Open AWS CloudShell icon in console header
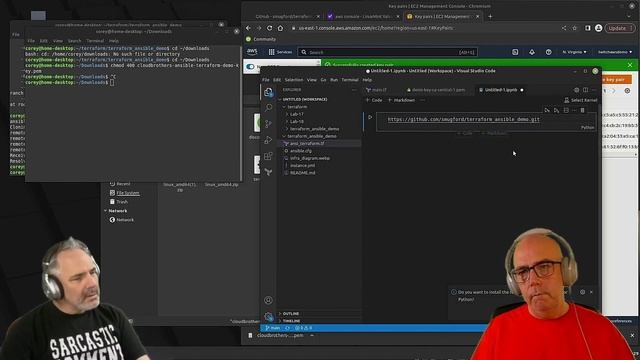The width and height of the screenshot is (640, 360). 515,52
